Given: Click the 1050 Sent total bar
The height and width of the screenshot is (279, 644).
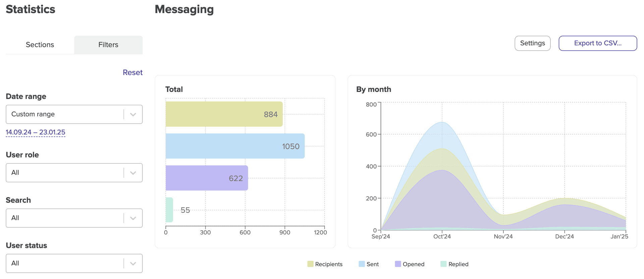Looking at the screenshot, I should (x=235, y=146).
